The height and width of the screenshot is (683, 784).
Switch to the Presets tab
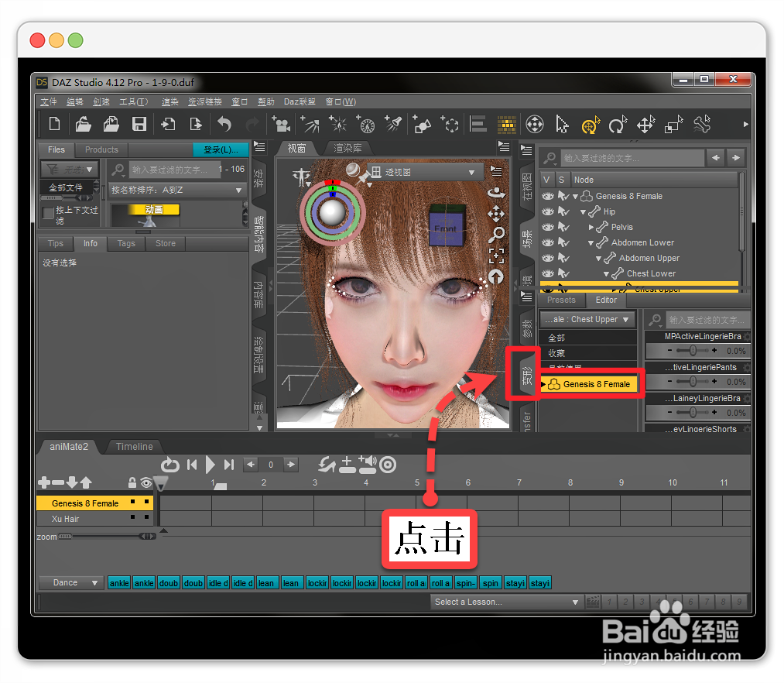pos(561,300)
